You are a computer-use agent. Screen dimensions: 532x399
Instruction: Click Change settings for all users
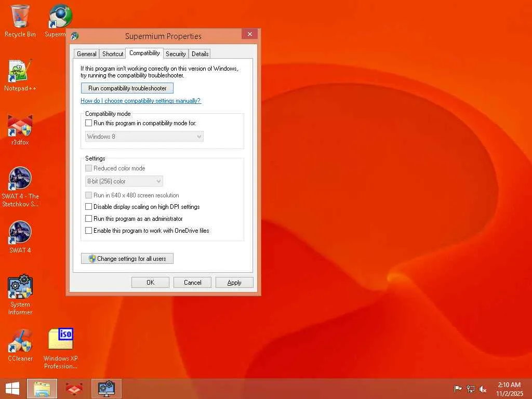(x=127, y=259)
